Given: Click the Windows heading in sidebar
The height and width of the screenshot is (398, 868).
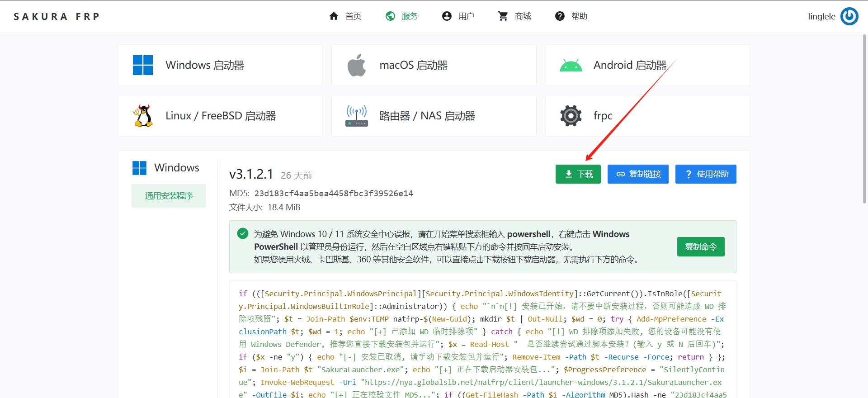Looking at the screenshot, I should [177, 168].
